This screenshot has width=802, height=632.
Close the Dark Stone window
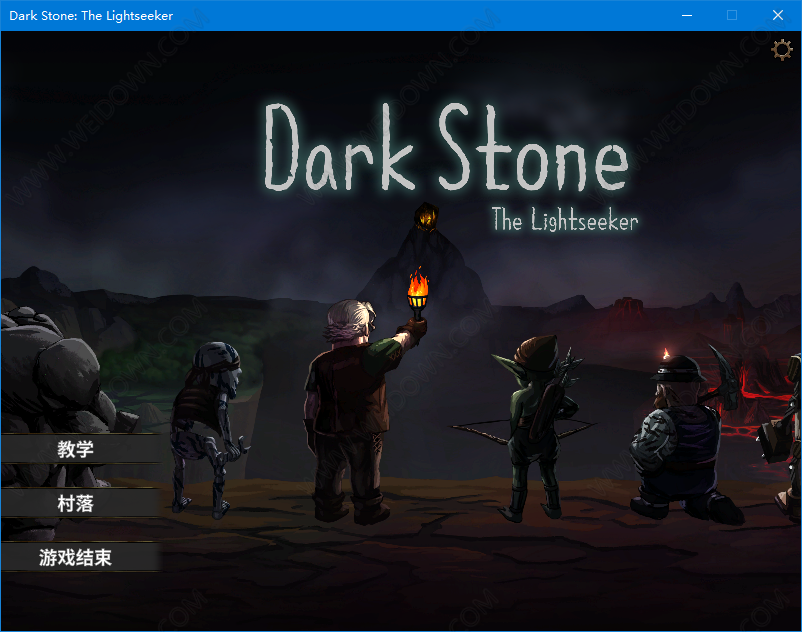pos(778,15)
